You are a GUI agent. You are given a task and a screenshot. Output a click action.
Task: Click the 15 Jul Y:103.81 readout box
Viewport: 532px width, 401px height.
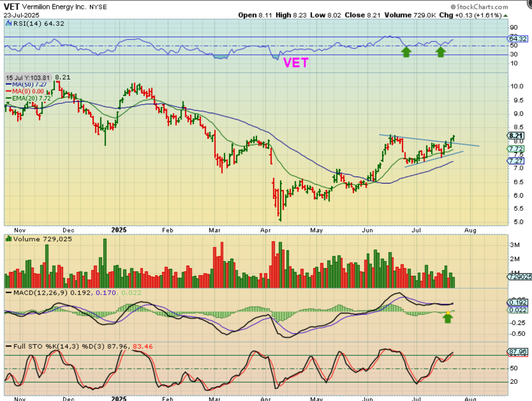coord(28,77)
